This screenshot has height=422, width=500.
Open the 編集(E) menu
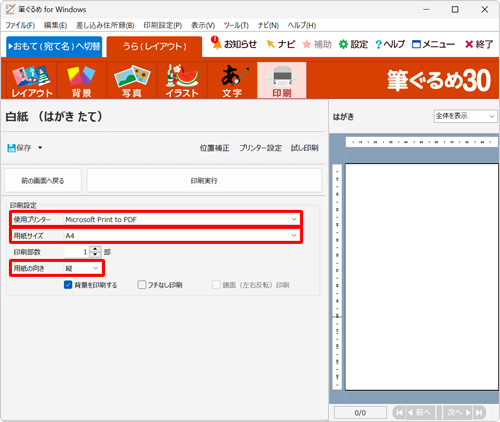55,25
